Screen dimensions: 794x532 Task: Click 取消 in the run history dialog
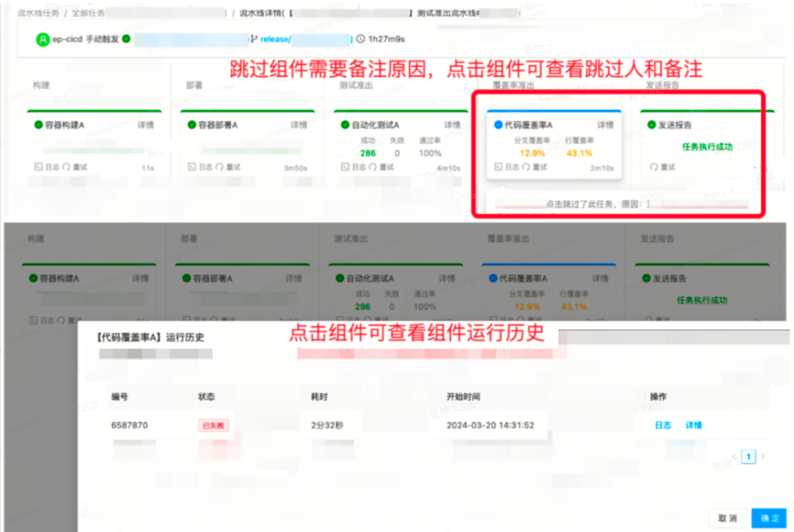[728, 518]
